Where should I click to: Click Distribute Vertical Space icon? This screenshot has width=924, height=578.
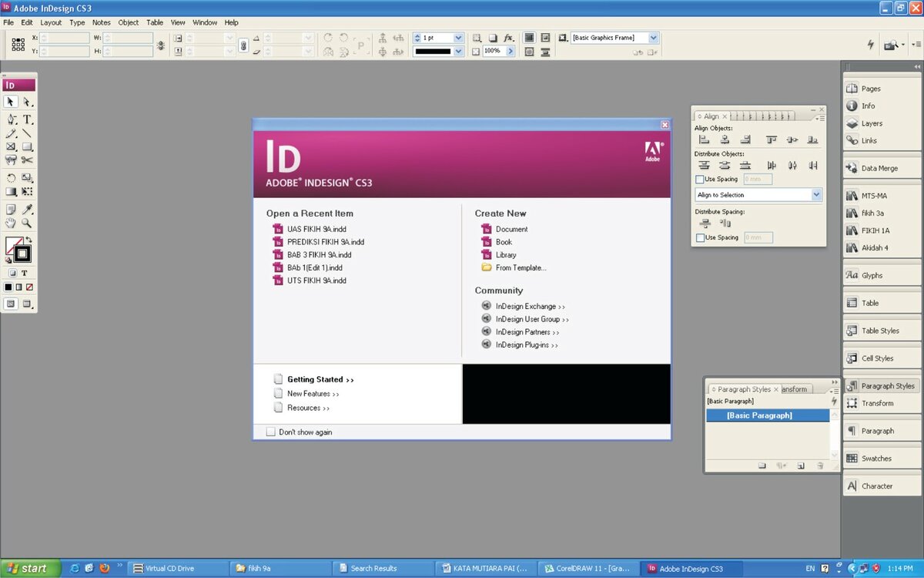click(704, 223)
